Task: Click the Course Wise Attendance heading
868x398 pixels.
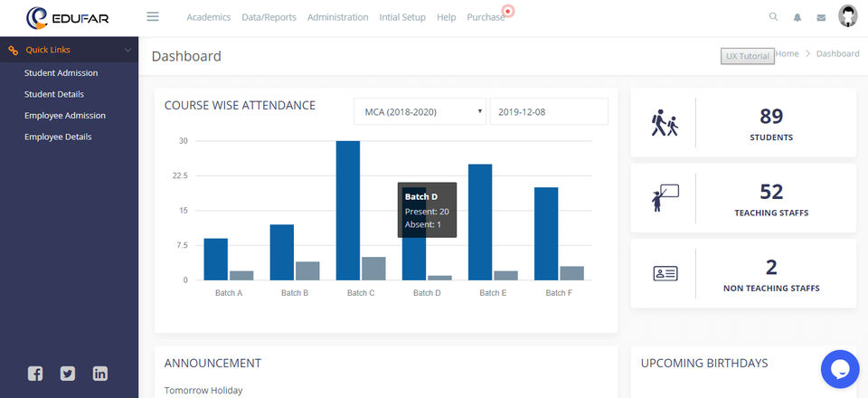Action: [240, 105]
